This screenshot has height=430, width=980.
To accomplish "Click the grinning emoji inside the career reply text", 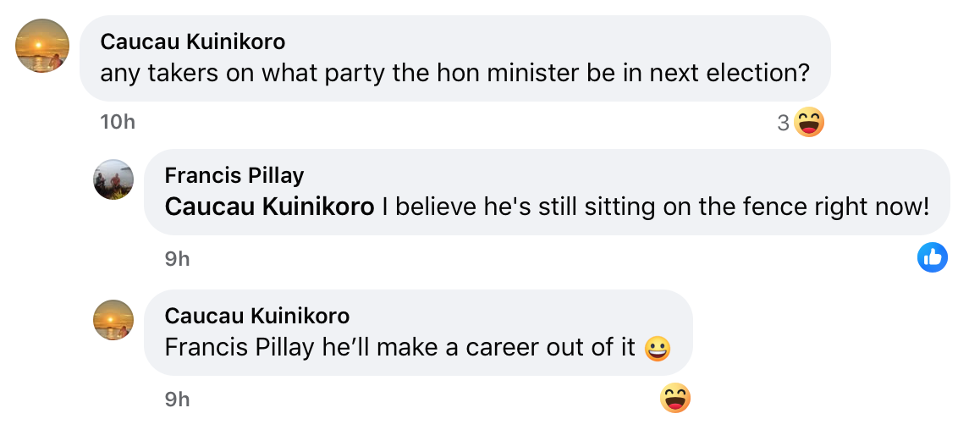I will pos(658,349).
